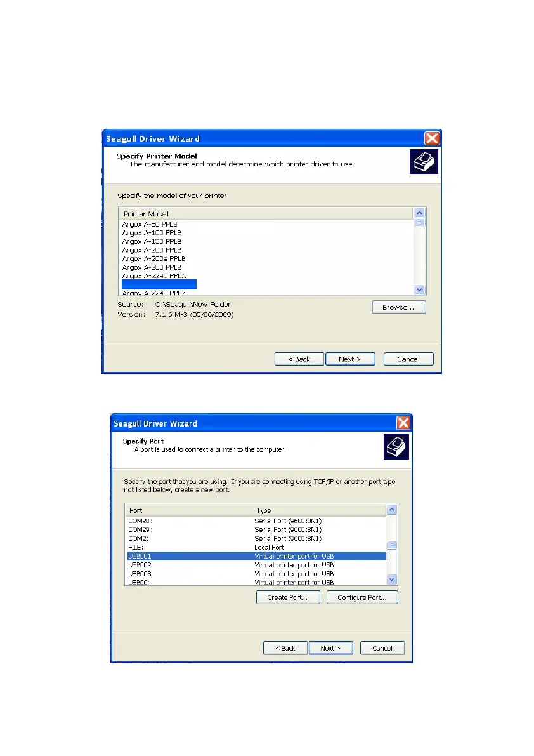Select Argox A-2240 PPLZ model

pos(153,293)
